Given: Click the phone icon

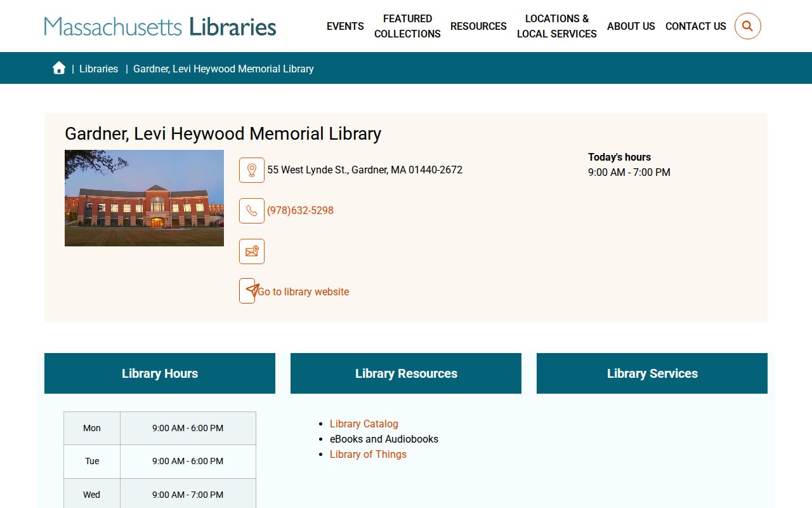Looking at the screenshot, I should (252, 211).
